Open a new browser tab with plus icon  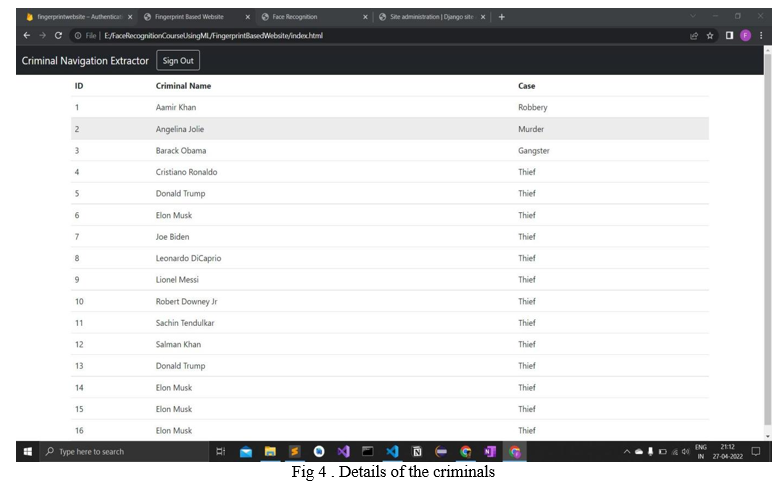pos(502,17)
